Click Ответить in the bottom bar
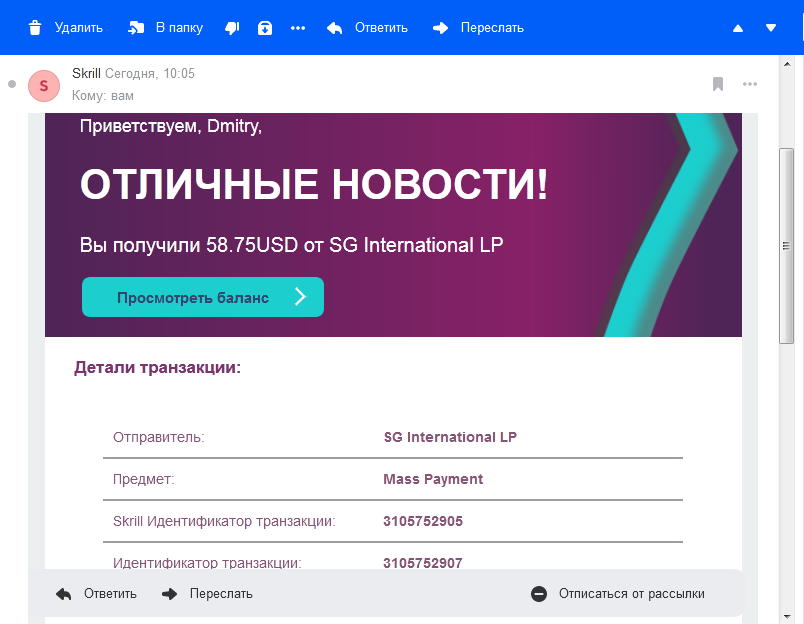The width and height of the screenshot is (804, 624). [x=110, y=594]
